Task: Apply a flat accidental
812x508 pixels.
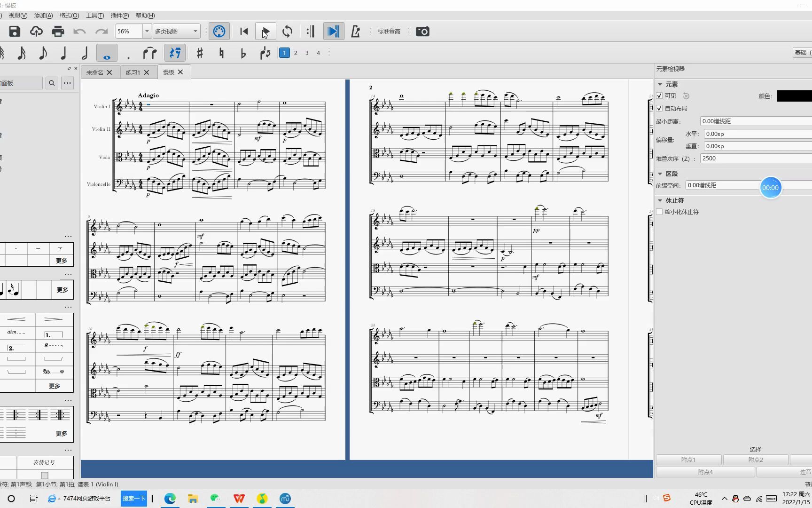Action: [243, 53]
